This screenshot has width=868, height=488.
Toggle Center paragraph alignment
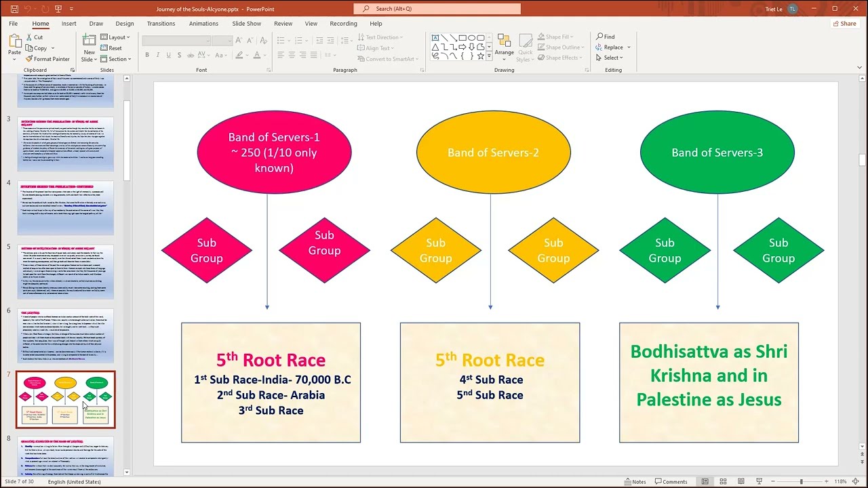click(292, 55)
